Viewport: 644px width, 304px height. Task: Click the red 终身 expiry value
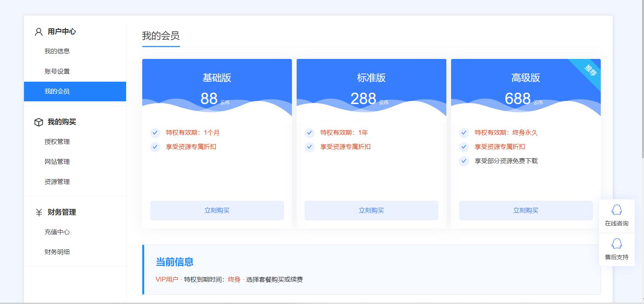[x=234, y=280]
